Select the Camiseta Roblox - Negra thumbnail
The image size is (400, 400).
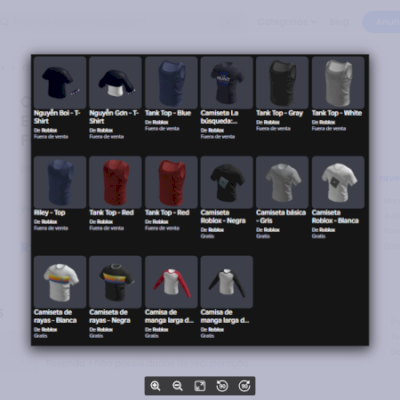click(227, 182)
